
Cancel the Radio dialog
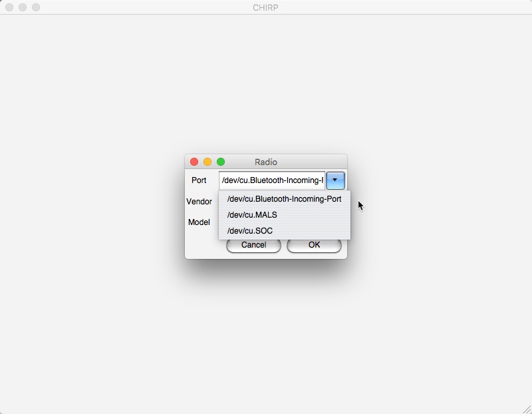[x=253, y=245]
